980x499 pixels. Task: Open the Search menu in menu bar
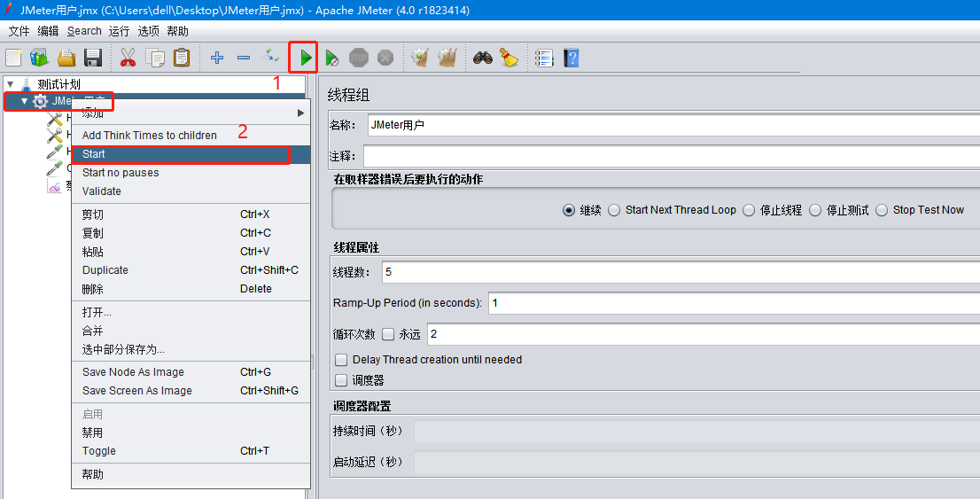click(x=84, y=31)
